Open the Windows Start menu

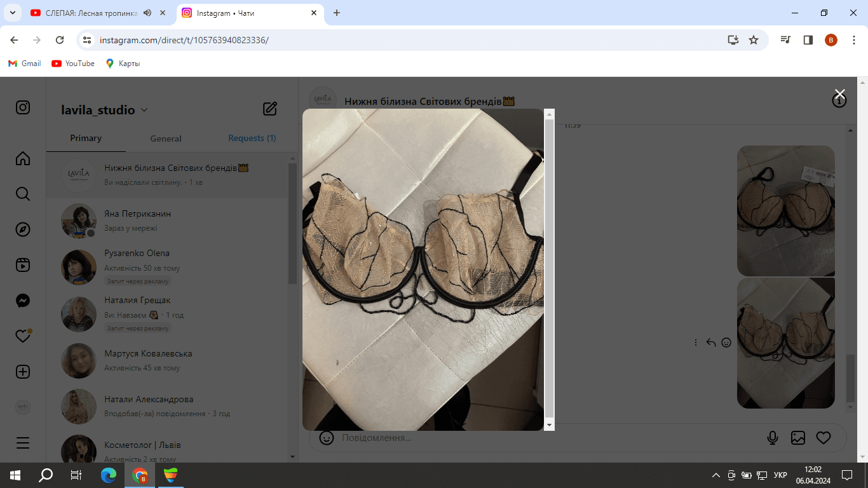pyautogui.click(x=15, y=475)
